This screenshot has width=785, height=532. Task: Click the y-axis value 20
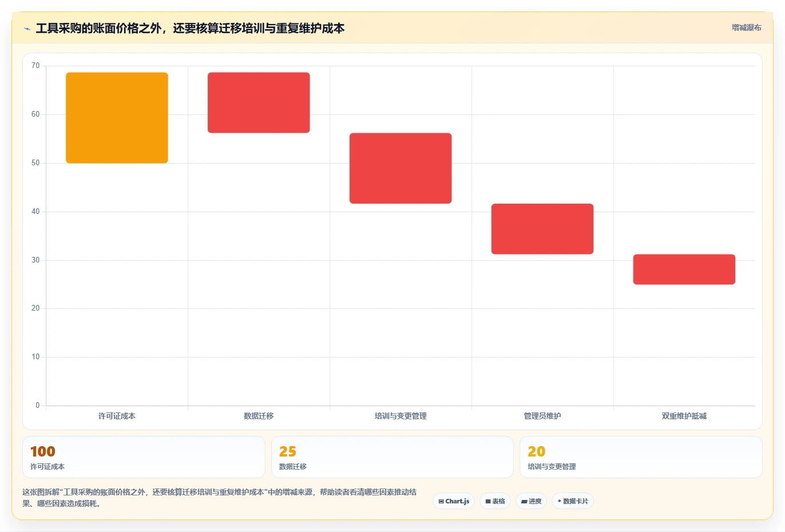click(35, 308)
